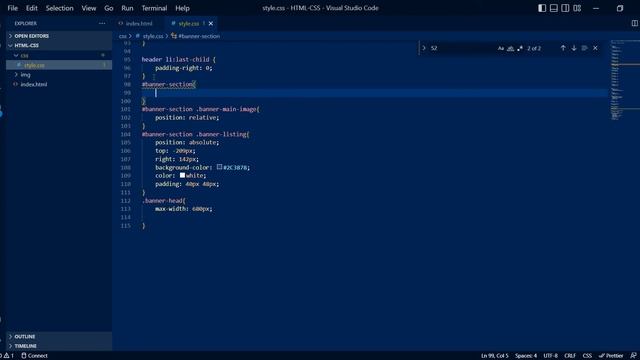Click 'padding-right: 0;' on line 96
This screenshot has height=360, width=640.
(184, 68)
